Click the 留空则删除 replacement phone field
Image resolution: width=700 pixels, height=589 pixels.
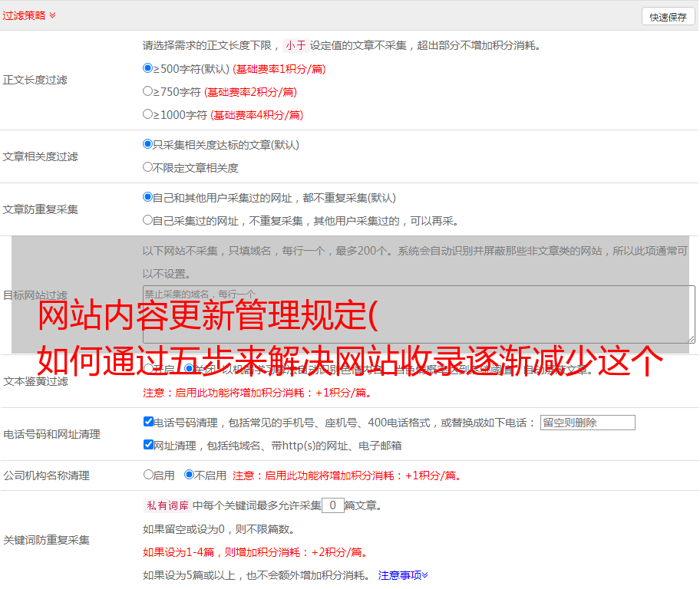pos(587,423)
